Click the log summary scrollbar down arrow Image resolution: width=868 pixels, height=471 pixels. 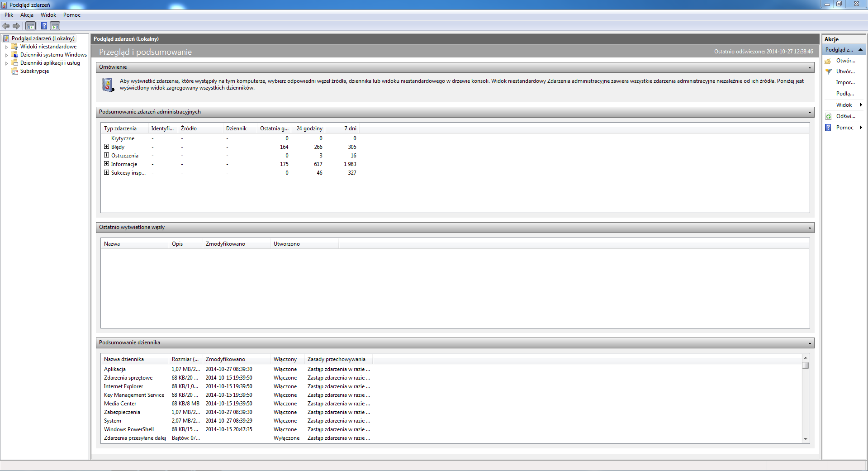(x=806, y=439)
